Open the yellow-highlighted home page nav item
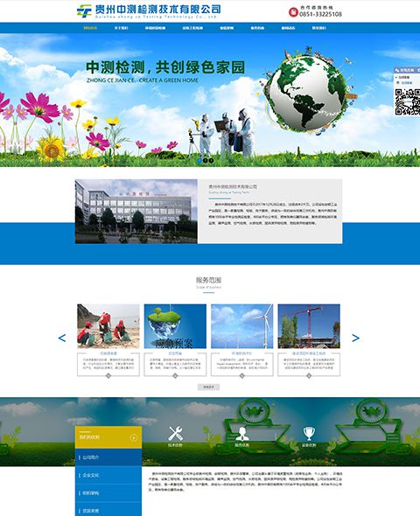 pyautogui.click(x=90, y=28)
